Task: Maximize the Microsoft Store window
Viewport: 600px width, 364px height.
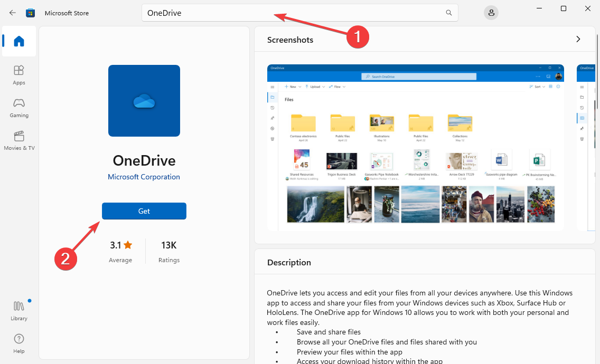Action: [x=563, y=8]
